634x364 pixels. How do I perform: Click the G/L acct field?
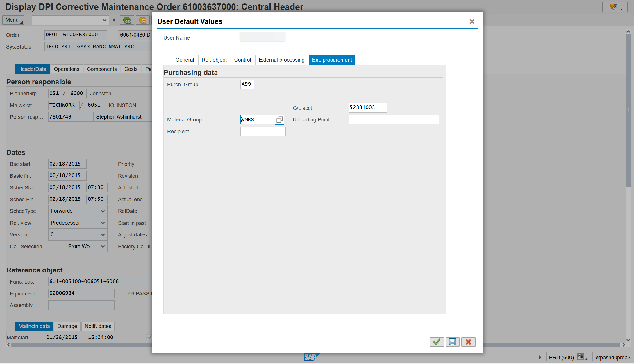pyautogui.click(x=367, y=108)
